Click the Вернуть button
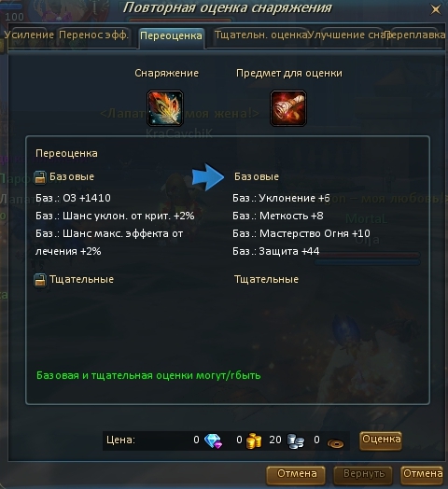The width and height of the screenshot is (448, 489). click(x=363, y=475)
